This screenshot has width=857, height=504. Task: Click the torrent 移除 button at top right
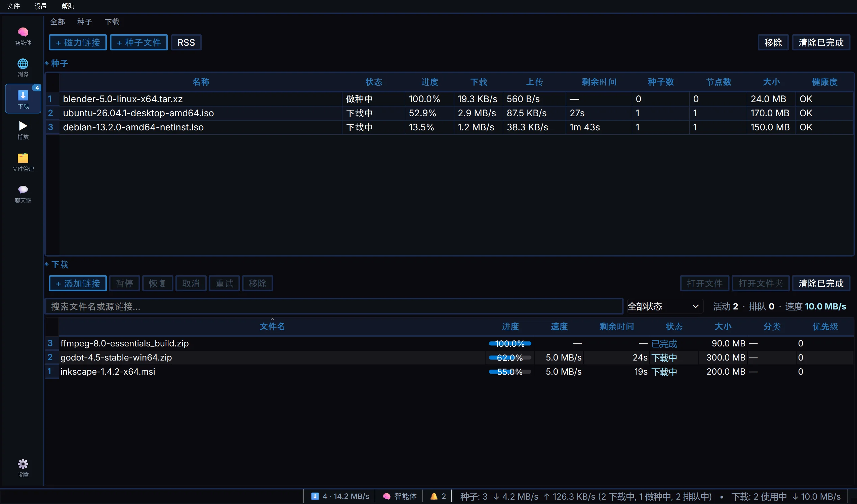click(773, 43)
